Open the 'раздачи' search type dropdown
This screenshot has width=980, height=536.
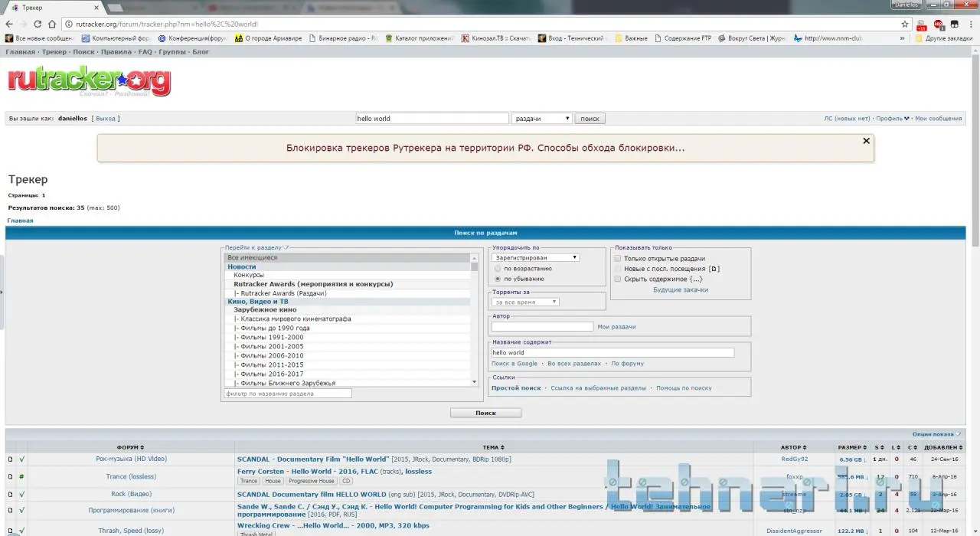(x=542, y=119)
